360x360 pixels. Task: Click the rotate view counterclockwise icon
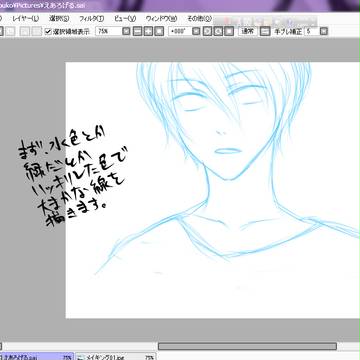207,31
